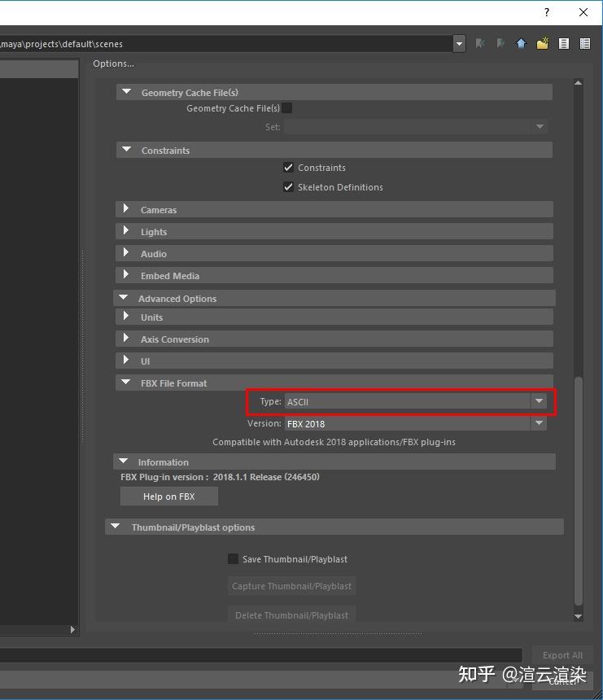The height and width of the screenshot is (700, 603).
Task: Switch file browser to list view
Action: coord(564,43)
